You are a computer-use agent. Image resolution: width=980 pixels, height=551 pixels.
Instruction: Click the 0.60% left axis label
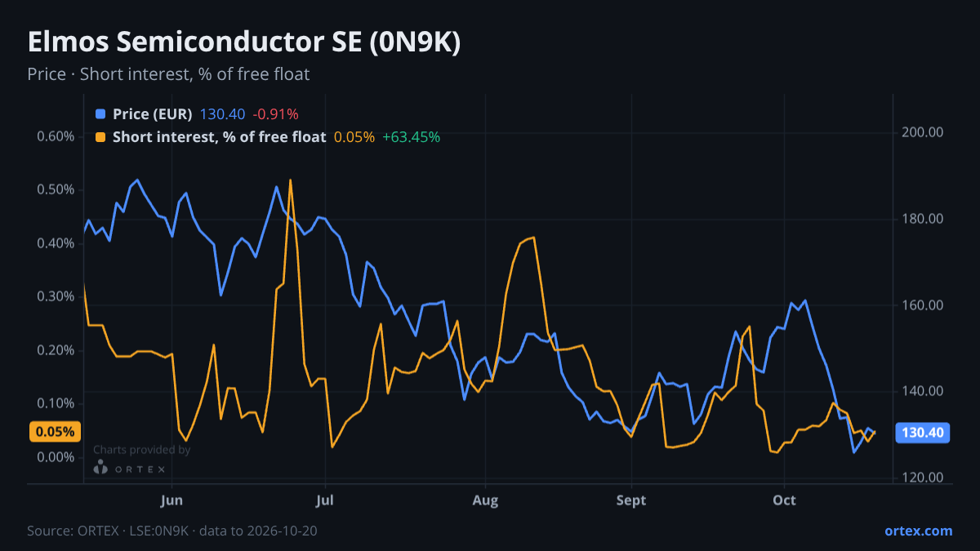pos(56,136)
